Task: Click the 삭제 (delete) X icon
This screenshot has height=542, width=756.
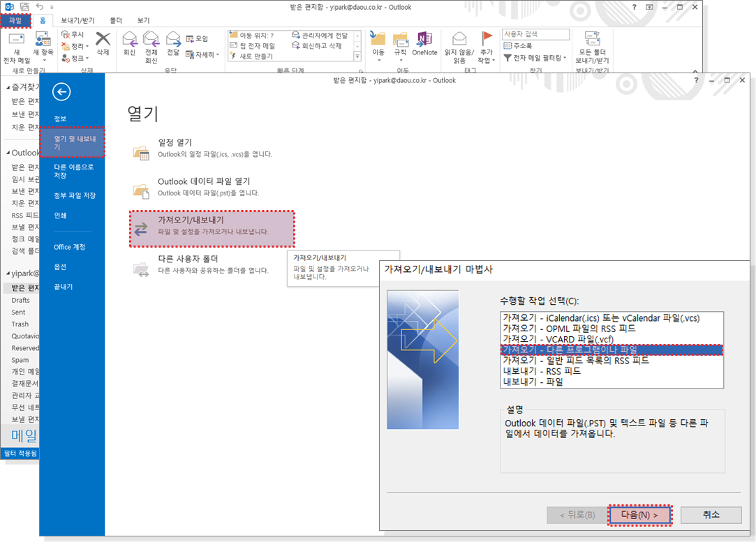Action: pos(103,39)
